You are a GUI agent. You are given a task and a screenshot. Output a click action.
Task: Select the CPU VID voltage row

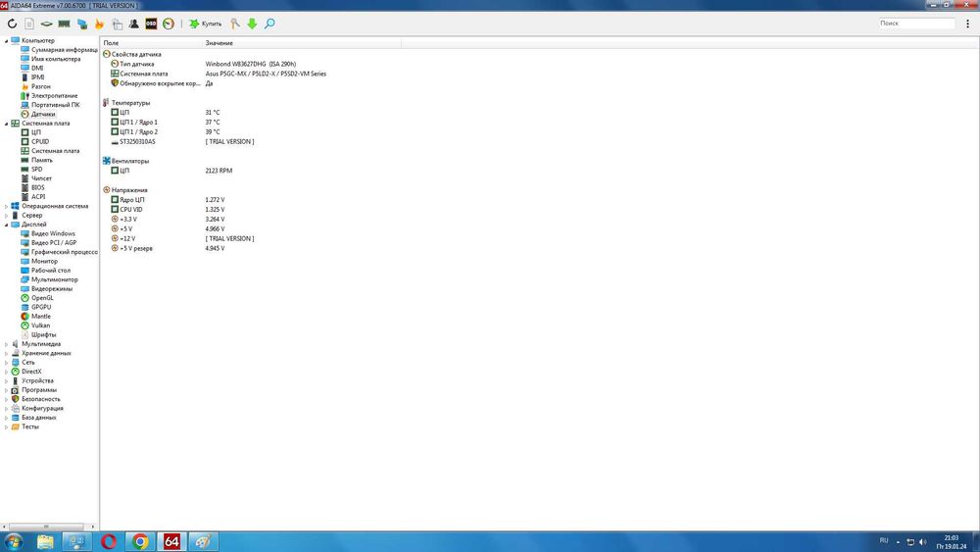(131, 210)
